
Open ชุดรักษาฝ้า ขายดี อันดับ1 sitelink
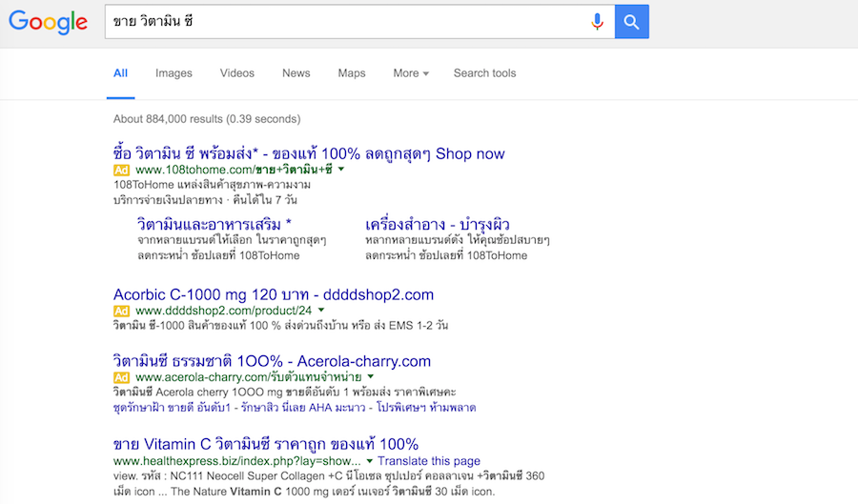click(172, 408)
